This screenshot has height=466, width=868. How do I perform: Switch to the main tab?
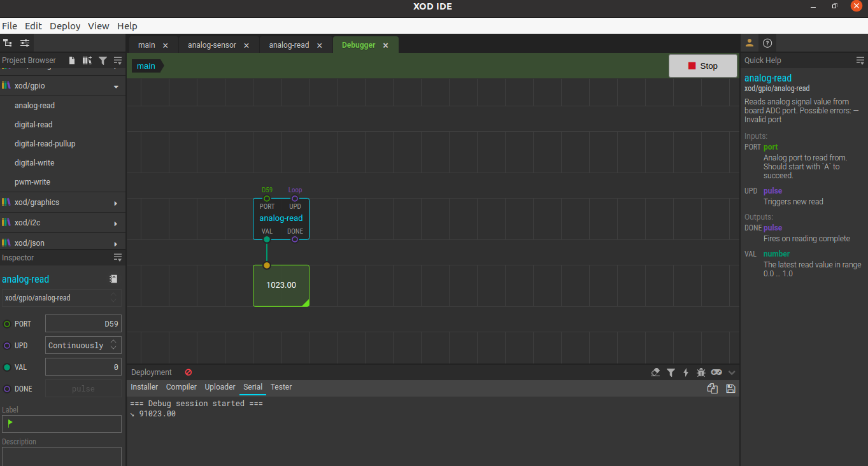(x=146, y=45)
